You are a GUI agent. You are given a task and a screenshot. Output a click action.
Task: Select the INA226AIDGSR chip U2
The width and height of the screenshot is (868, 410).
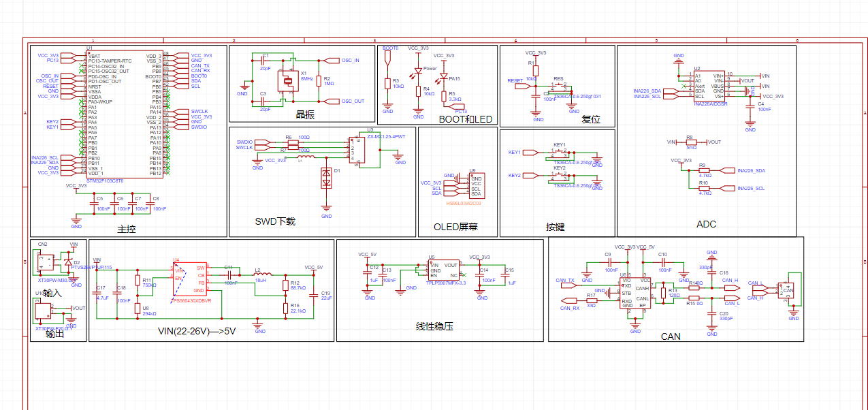(x=709, y=85)
